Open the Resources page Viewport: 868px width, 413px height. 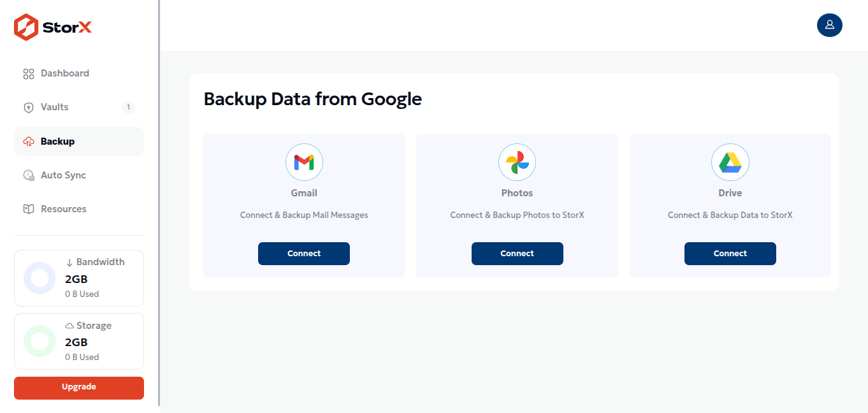tap(79, 209)
